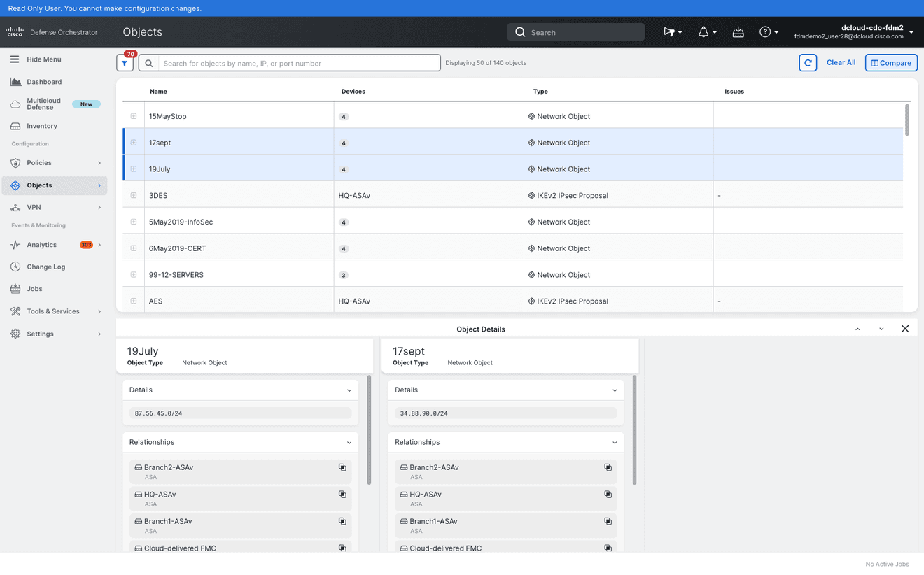Click the up arrow in Object Details header
The image size is (924, 575).
[x=857, y=329]
